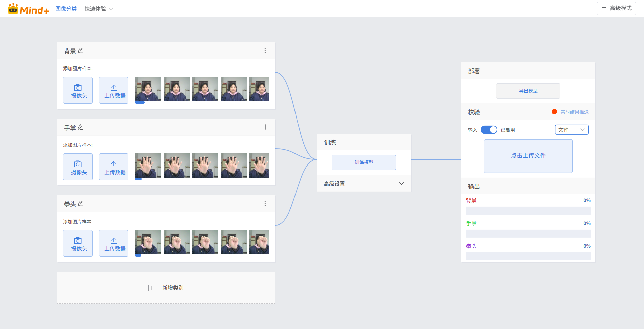The width and height of the screenshot is (644, 329).
Task: Select the 图像分类 tab in header
Action: pos(66,9)
